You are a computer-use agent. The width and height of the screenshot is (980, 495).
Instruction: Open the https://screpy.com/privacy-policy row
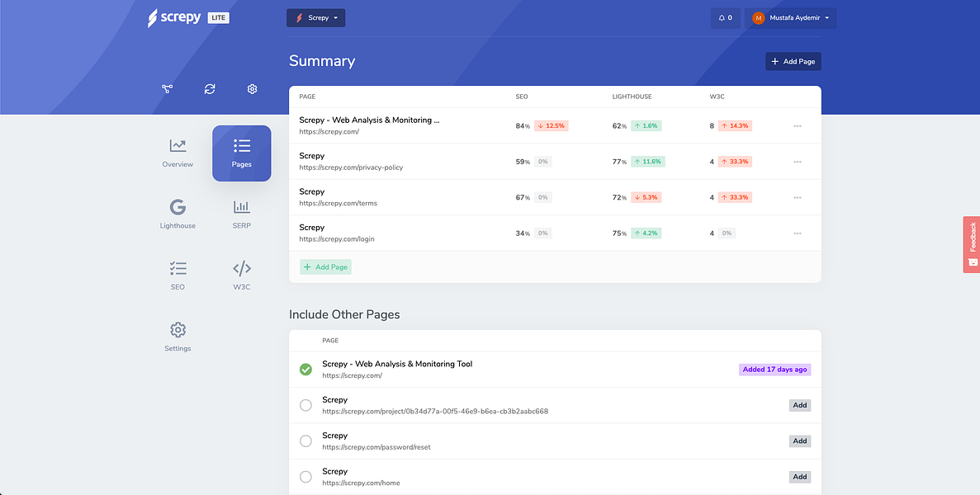click(x=555, y=162)
